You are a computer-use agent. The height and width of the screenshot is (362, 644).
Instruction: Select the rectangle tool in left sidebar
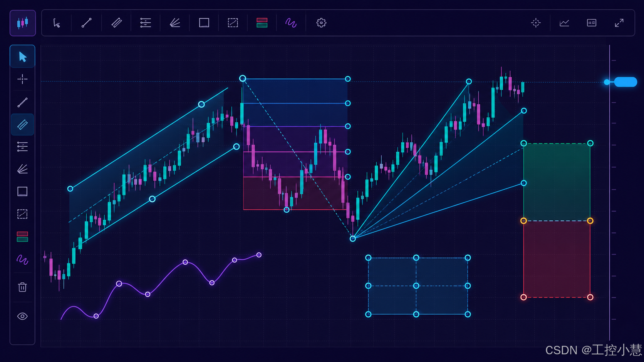click(22, 192)
